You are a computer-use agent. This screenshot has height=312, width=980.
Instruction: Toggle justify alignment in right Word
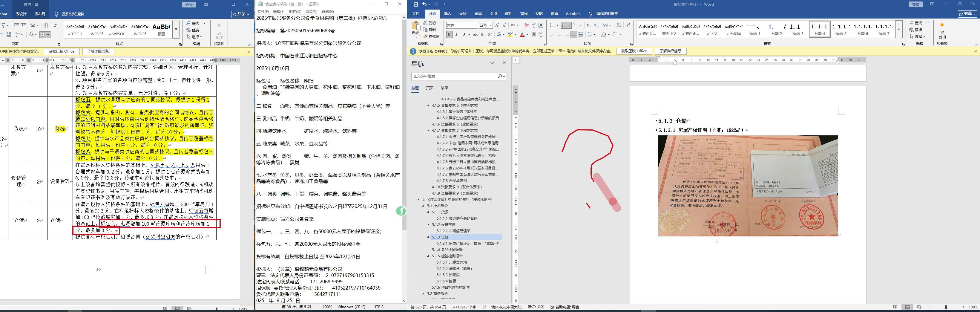tap(574, 35)
